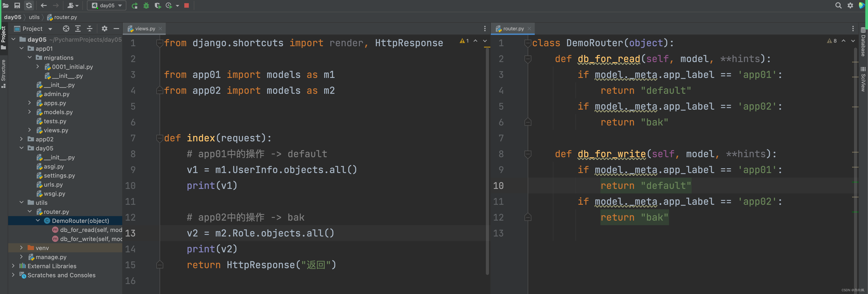
Task: Open Project panel settings gear
Action: pos(104,29)
